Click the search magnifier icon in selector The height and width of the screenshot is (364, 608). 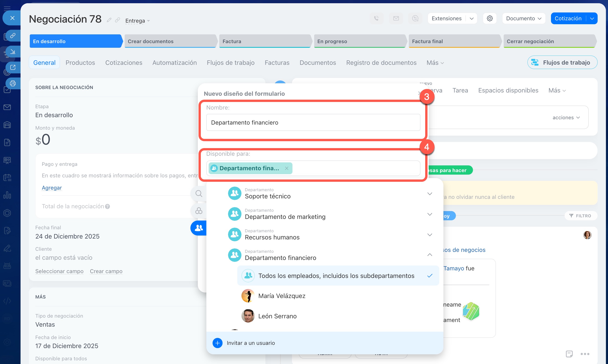click(199, 194)
